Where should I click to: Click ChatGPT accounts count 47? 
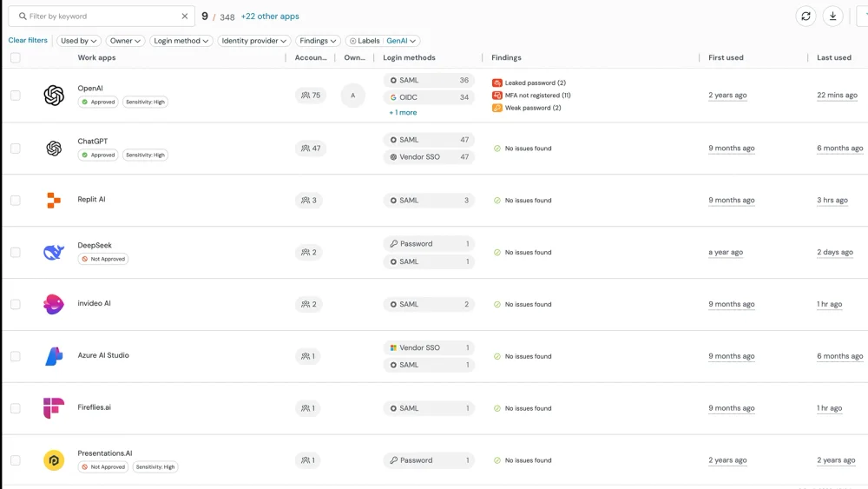(x=311, y=149)
